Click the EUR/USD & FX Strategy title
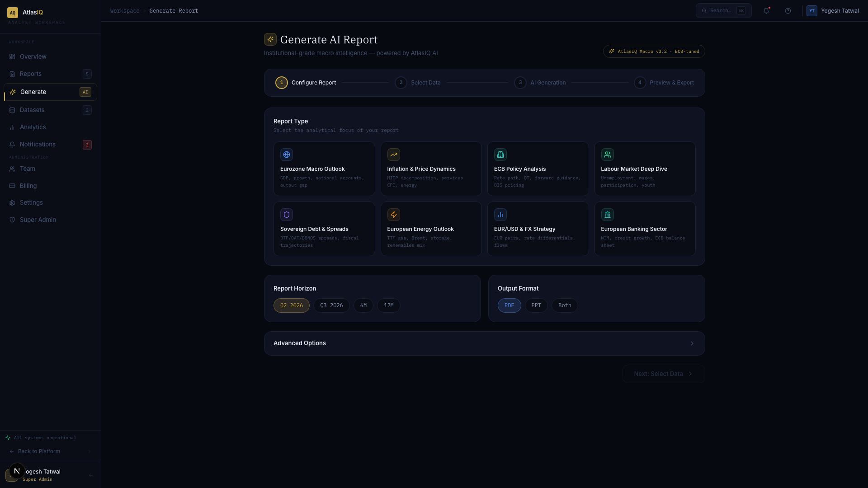 525,229
